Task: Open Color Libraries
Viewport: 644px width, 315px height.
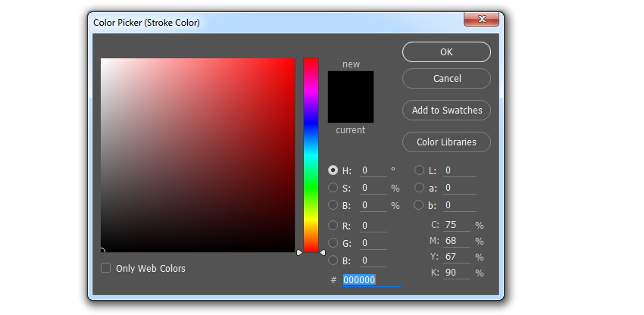Action: [446, 142]
